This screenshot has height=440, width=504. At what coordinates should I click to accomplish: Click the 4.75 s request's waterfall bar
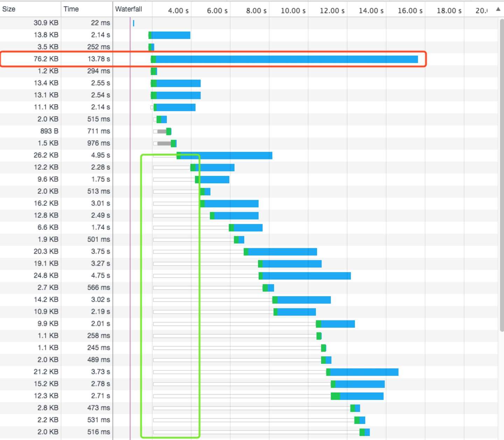point(304,276)
